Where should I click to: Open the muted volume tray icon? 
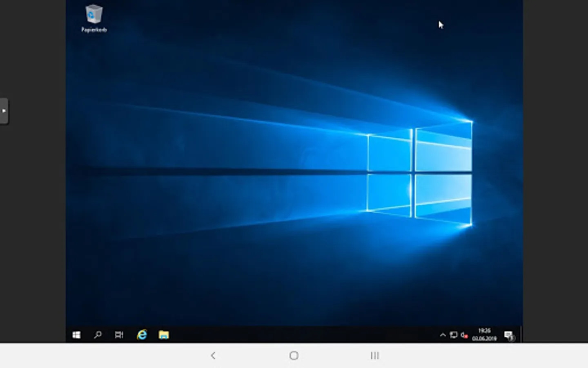464,335
